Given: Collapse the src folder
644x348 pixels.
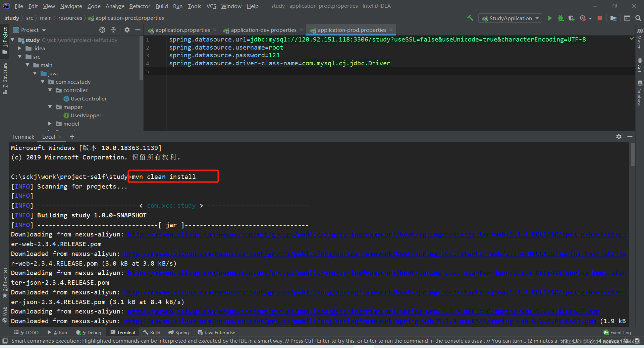Looking at the screenshot, I should (20, 57).
